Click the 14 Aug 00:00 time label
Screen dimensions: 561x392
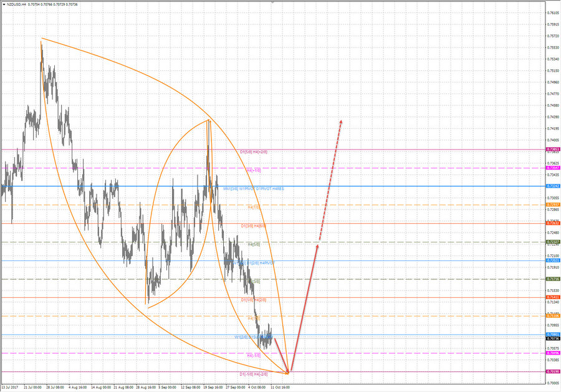101,388
